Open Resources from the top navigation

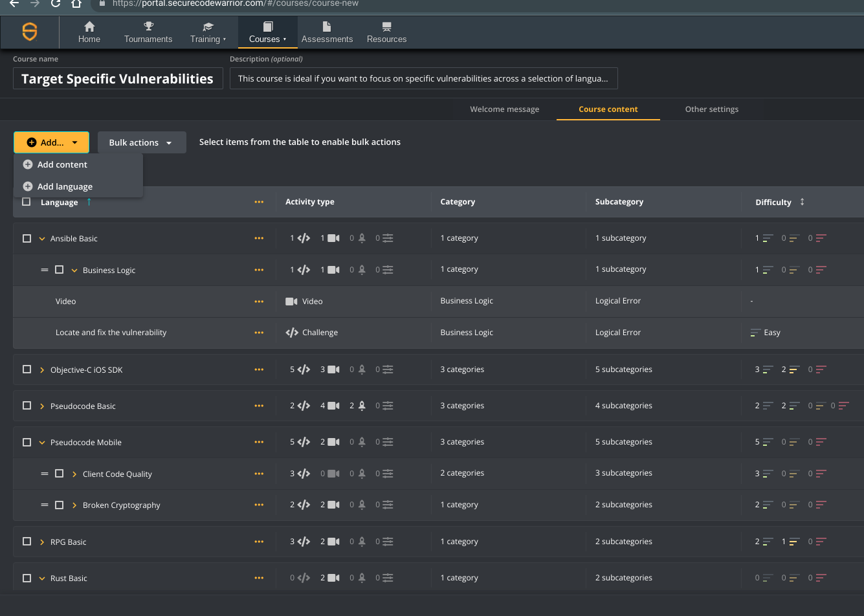tap(386, 28)
